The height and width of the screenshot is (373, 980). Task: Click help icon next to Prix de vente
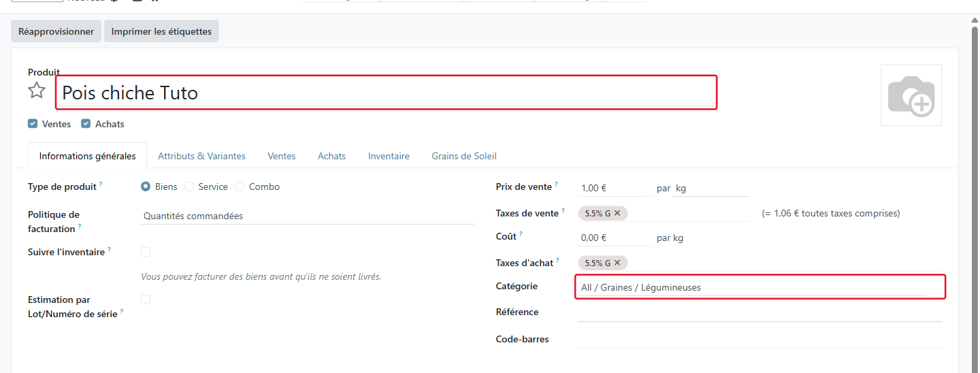[556, 184]
